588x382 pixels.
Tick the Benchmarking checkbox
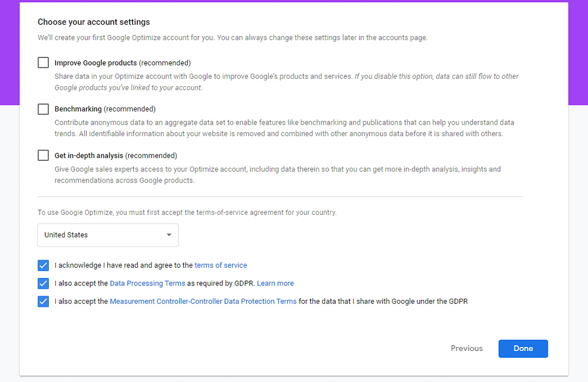tap(43, 109)
